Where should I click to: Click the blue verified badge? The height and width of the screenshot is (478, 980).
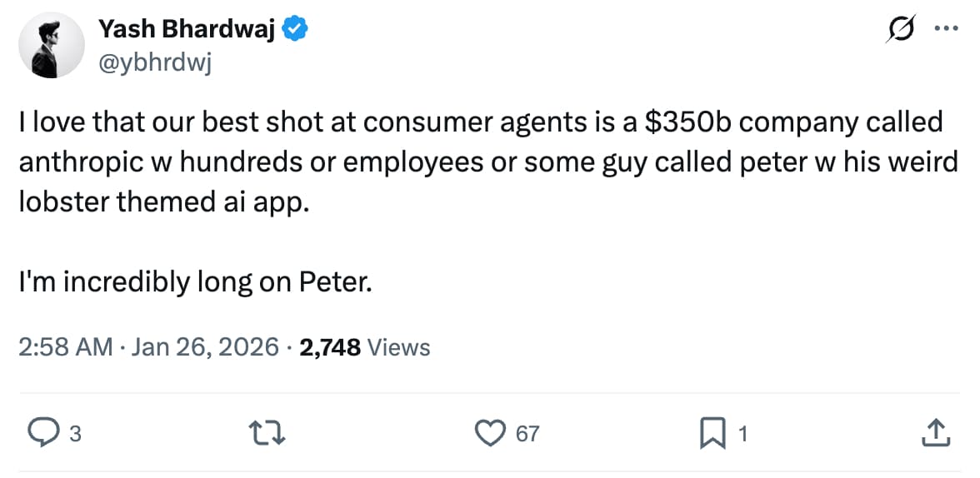pyautogui.click(x=297, y=29)
